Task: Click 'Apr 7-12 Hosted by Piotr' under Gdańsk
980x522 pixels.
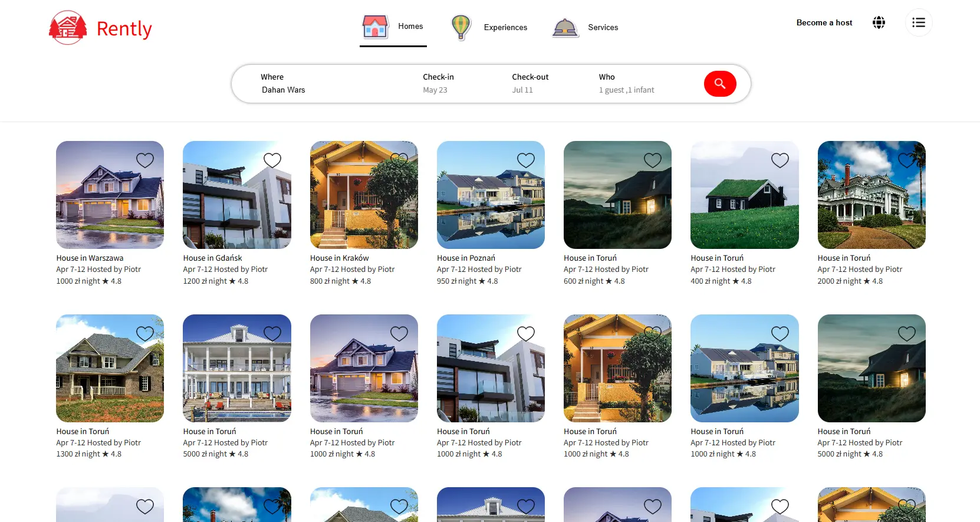Action: click(x=225, y=270)
